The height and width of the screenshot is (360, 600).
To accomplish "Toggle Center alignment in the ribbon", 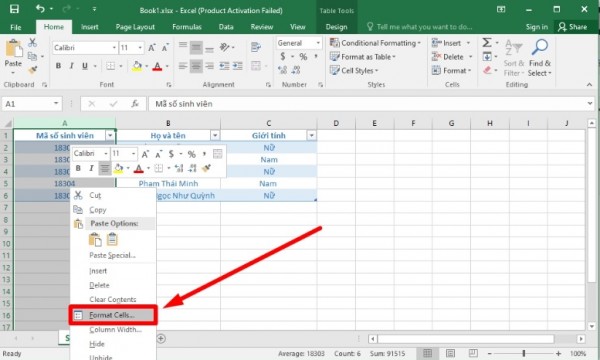I will (x=196, y=66).
